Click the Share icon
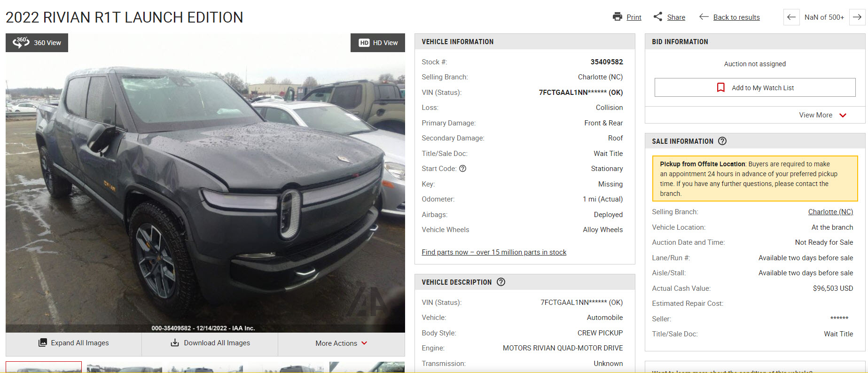The image size is (868, 373). (x=658, y=17)
